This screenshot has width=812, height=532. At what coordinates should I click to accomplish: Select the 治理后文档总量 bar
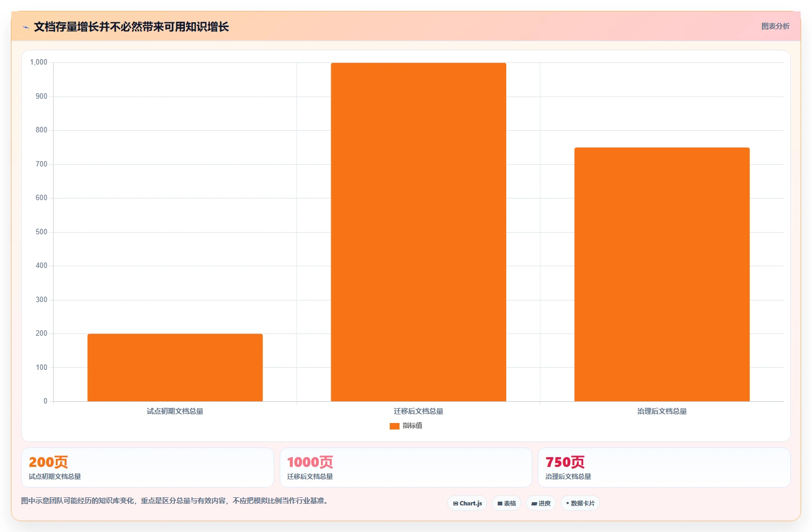662,274
